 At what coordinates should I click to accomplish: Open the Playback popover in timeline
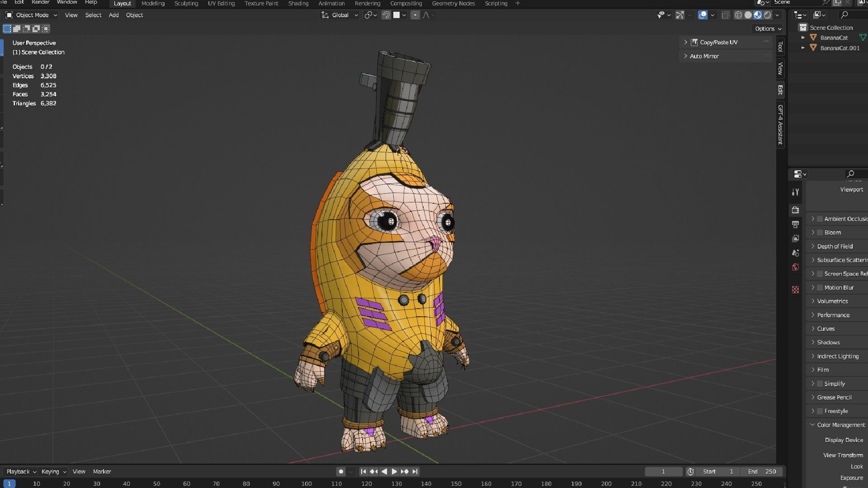coord(21,471)
